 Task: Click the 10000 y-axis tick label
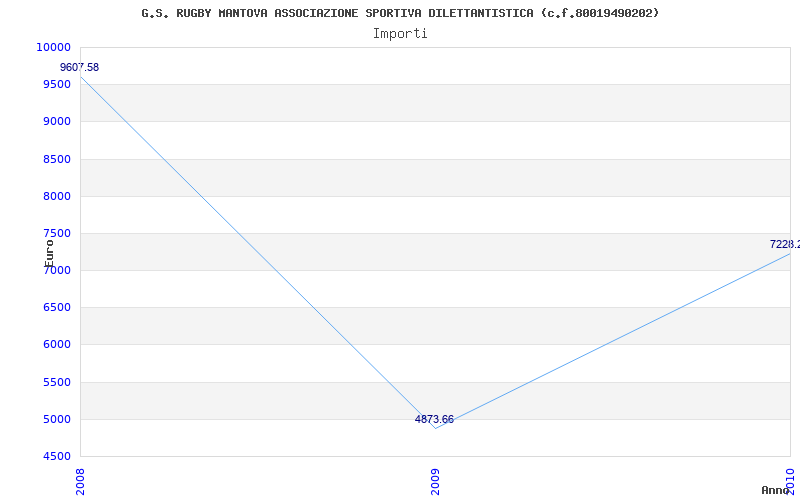(x=53, y=47)
